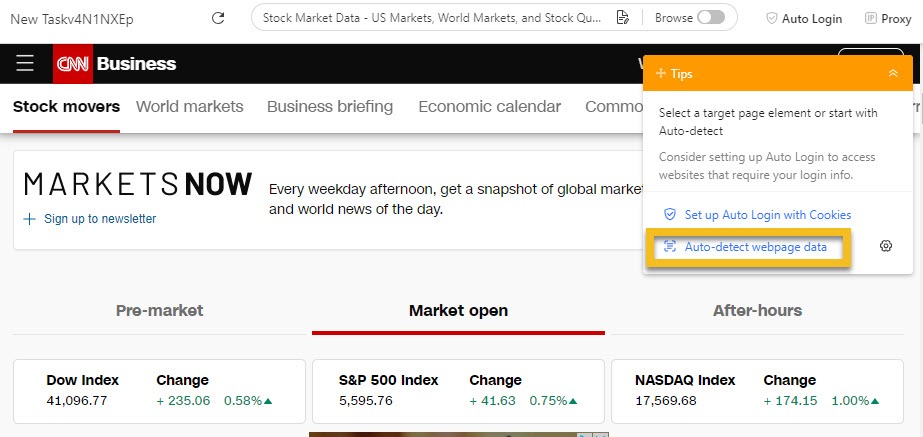Viewport: 923px width, 437px height.
Task: Go to the Business briefing section
Action: 330,106
